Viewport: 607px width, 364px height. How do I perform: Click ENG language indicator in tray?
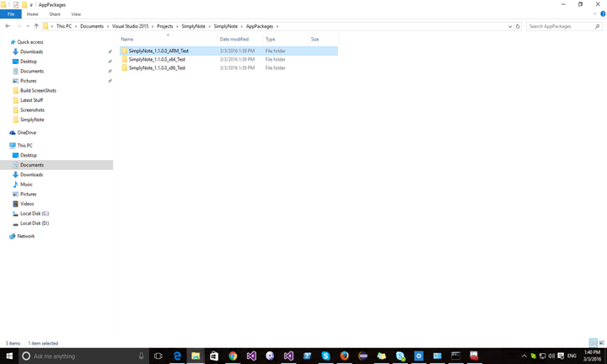572,356
